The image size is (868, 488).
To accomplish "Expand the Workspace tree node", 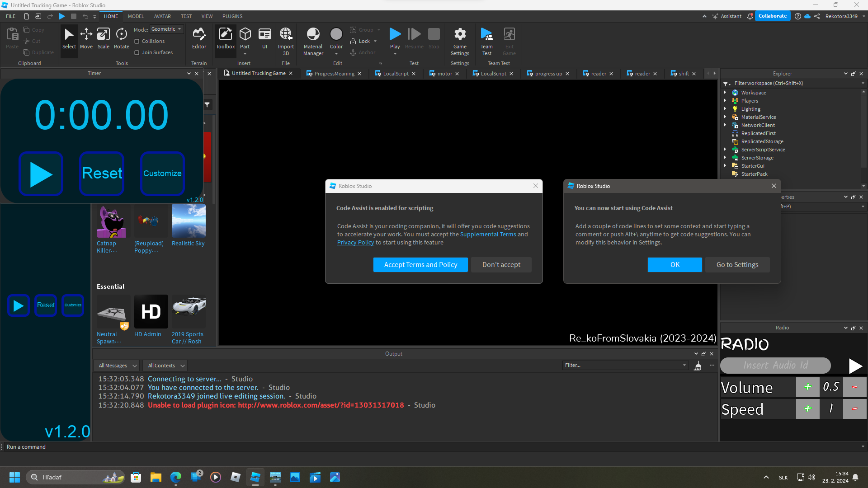I will (x=725, y=93).
